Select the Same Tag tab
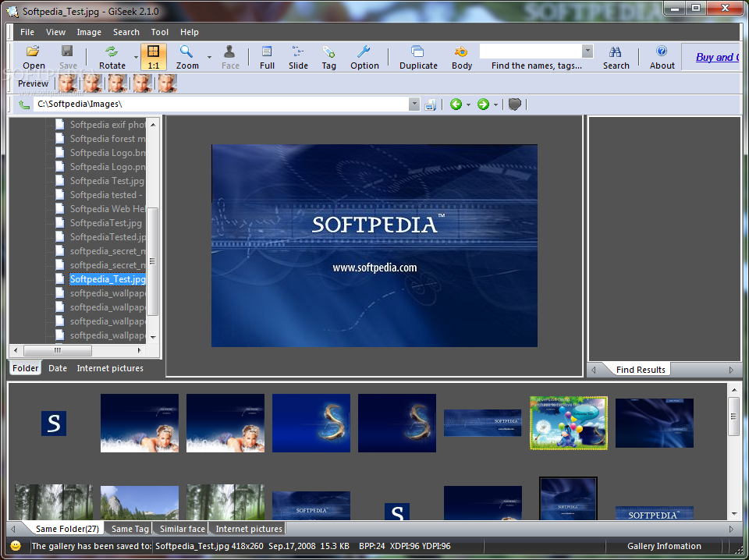The height and width of the screenshot is (560, 749). [x=130, y=529]
